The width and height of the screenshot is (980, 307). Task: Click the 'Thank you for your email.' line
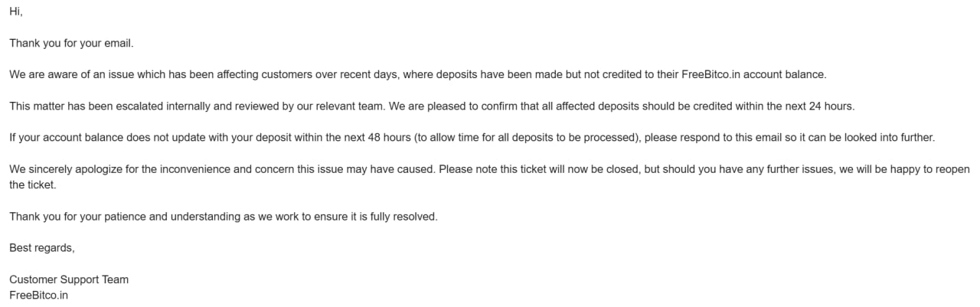click(x=72, y=44)
